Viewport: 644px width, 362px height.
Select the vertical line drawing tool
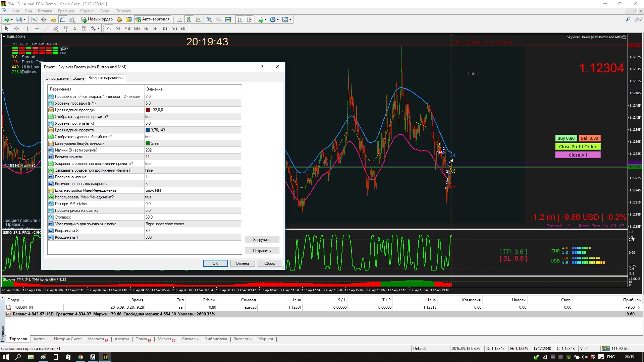tap(28, 28)
